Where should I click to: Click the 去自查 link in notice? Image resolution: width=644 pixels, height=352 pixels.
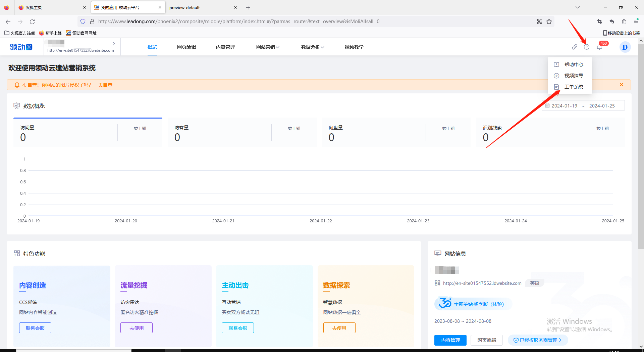tap(105, 85)
